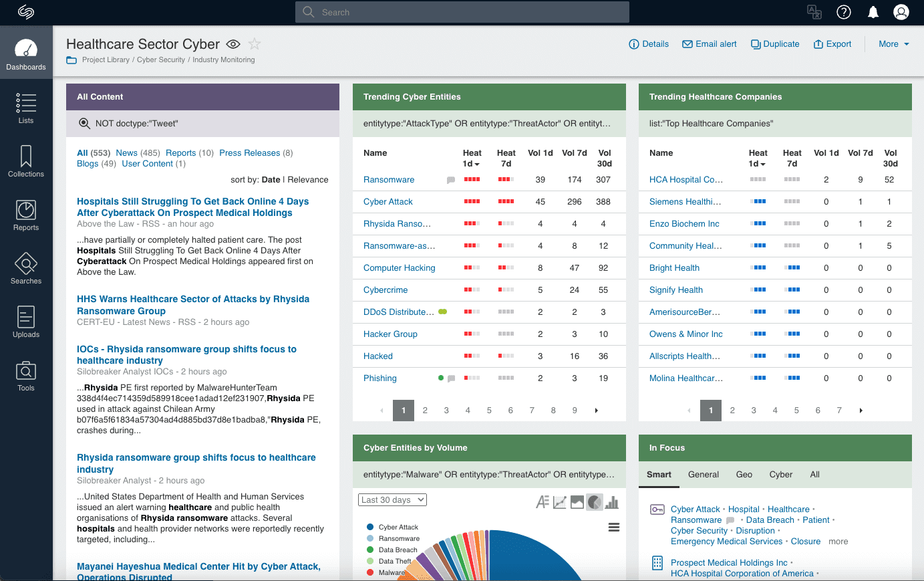Switch to the All tab in In Focus
This screenshot has width=924, height=581.
(815, 475)
